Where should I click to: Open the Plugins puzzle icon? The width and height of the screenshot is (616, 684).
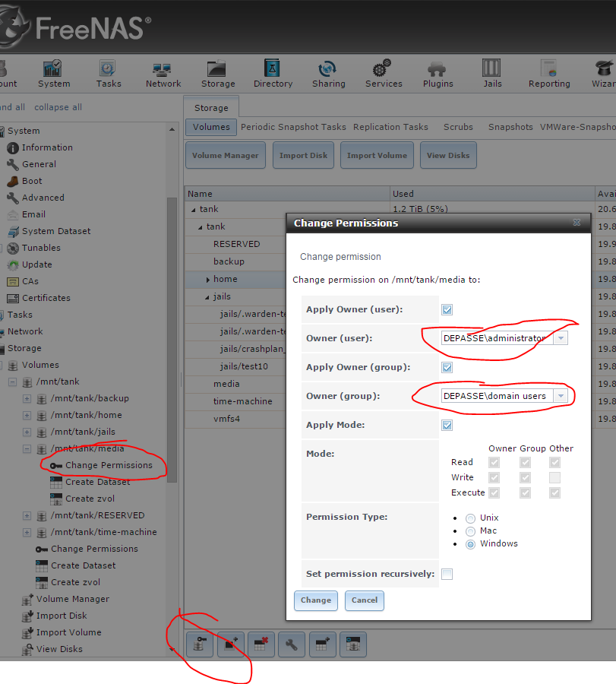(x=438, y=73)
